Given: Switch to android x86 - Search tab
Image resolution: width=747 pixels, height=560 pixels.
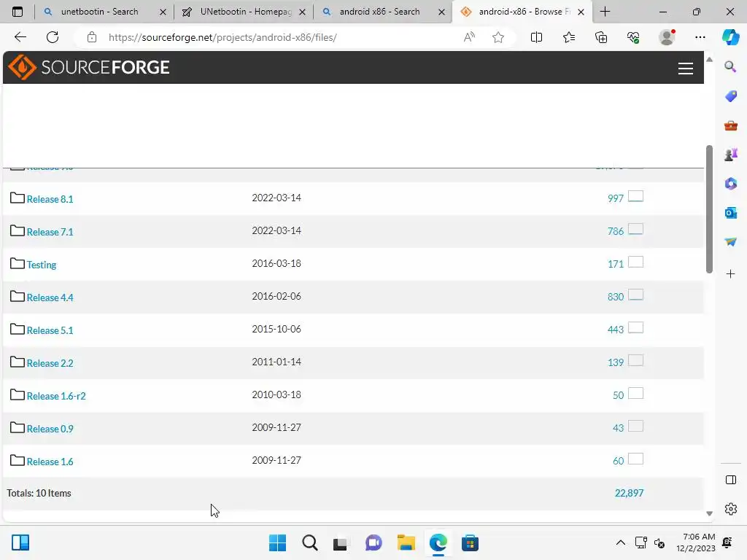Looking at the screenshot, I should [x=379, y=12].
